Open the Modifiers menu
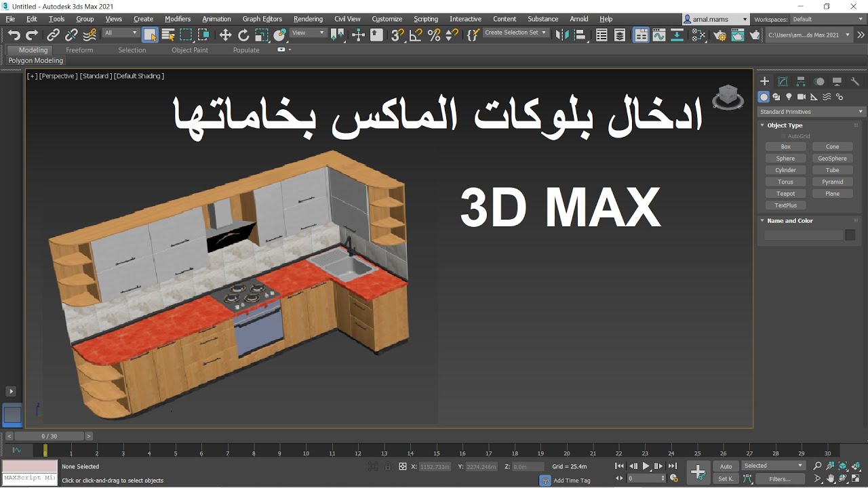Viewport: 868px width, 488px height. 178,19
